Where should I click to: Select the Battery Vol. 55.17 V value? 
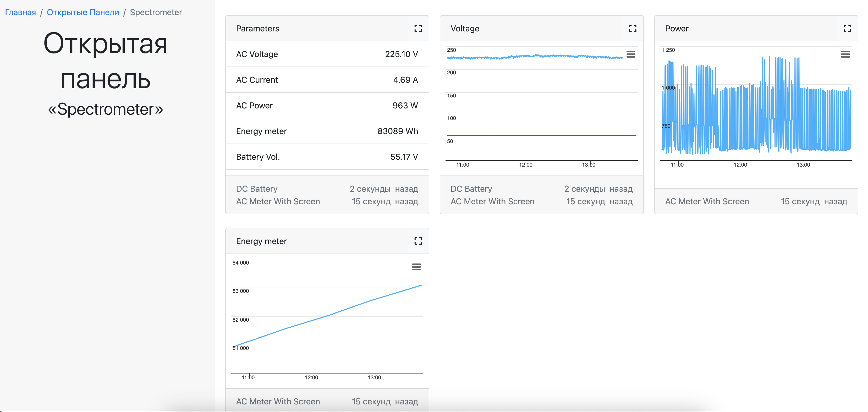404,157
